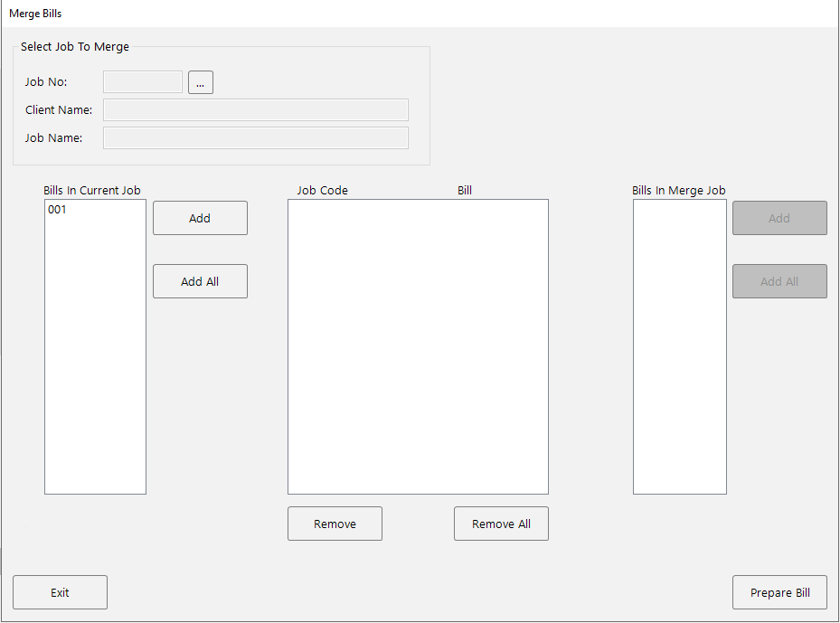840x623 pixels.
Task: Click the Merge Bills window title
Action: [35, 14]
